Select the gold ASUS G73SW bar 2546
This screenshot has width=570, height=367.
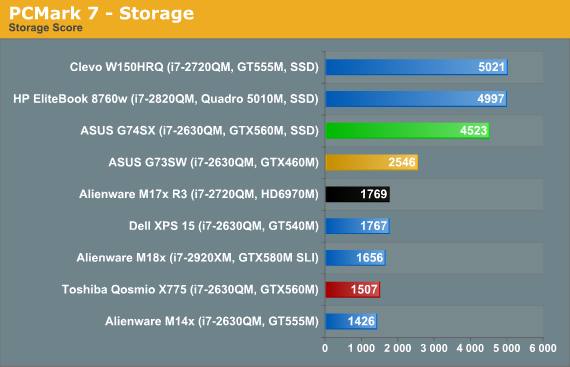click(372, 162)
